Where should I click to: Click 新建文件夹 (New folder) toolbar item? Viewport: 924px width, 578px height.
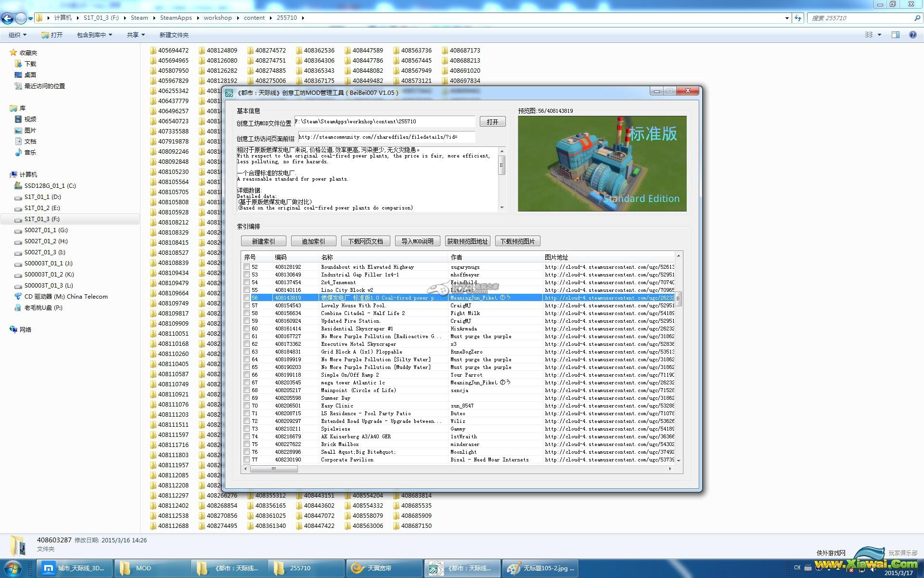(174, 35)
